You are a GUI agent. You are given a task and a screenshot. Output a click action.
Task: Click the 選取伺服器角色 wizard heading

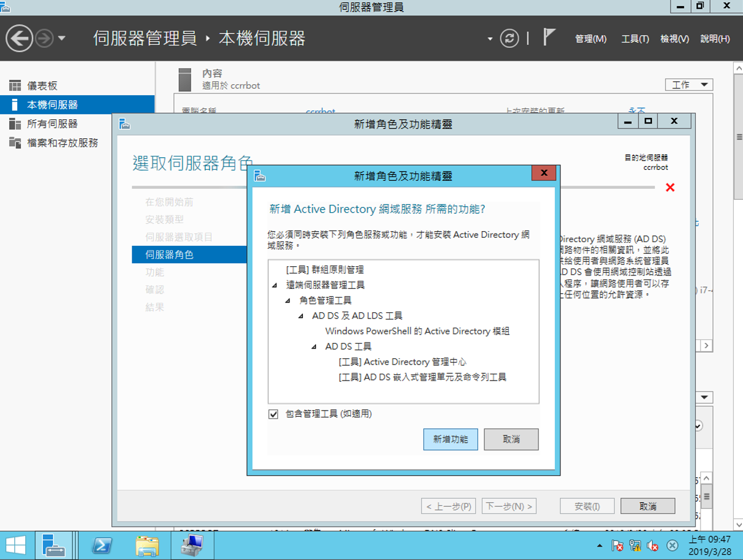point(193,163)
